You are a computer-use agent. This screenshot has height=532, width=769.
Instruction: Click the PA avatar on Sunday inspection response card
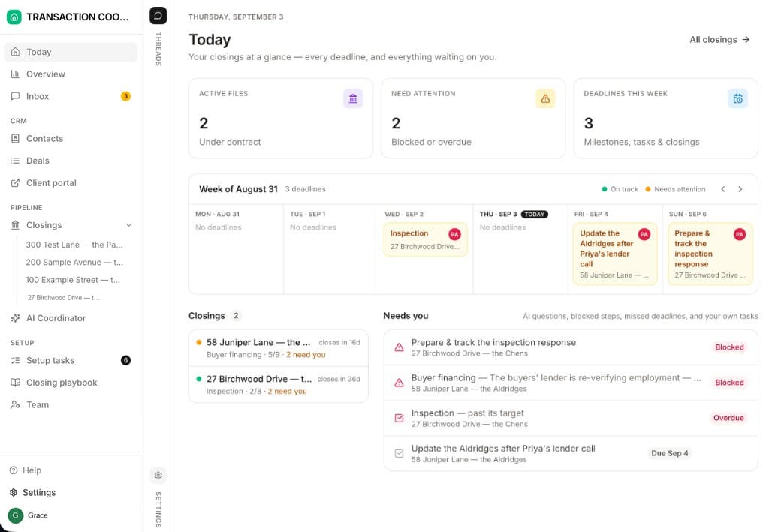pos(739,234)
